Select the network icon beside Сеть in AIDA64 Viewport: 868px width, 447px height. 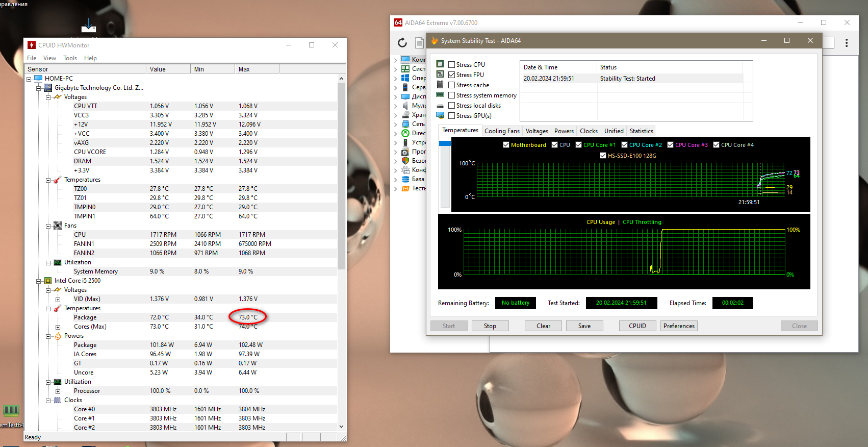pyautogui.click(x=405, y=123)
